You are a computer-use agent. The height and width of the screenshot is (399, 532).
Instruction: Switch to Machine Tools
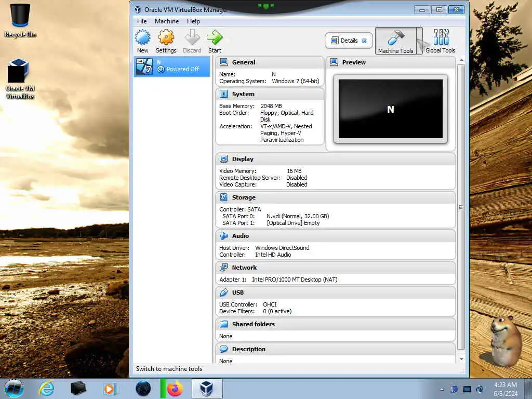[395, 42]
